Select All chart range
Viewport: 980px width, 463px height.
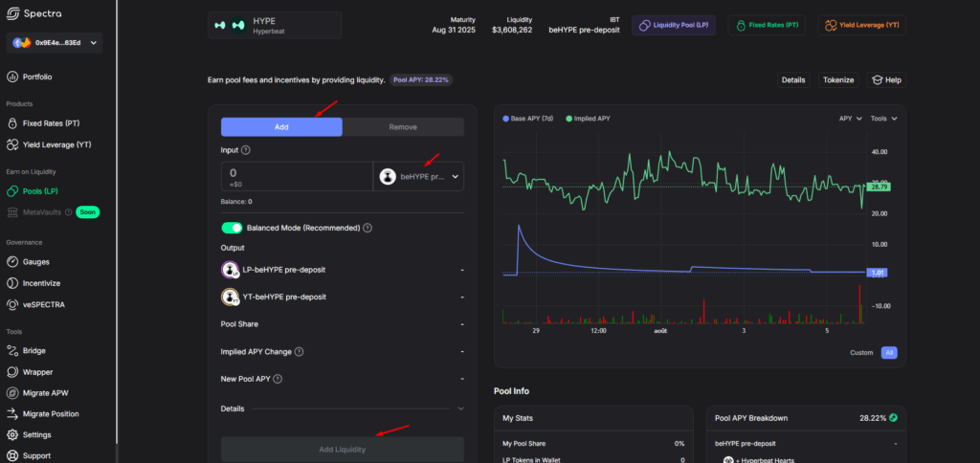pyautogui.click(x=889, y=352)
